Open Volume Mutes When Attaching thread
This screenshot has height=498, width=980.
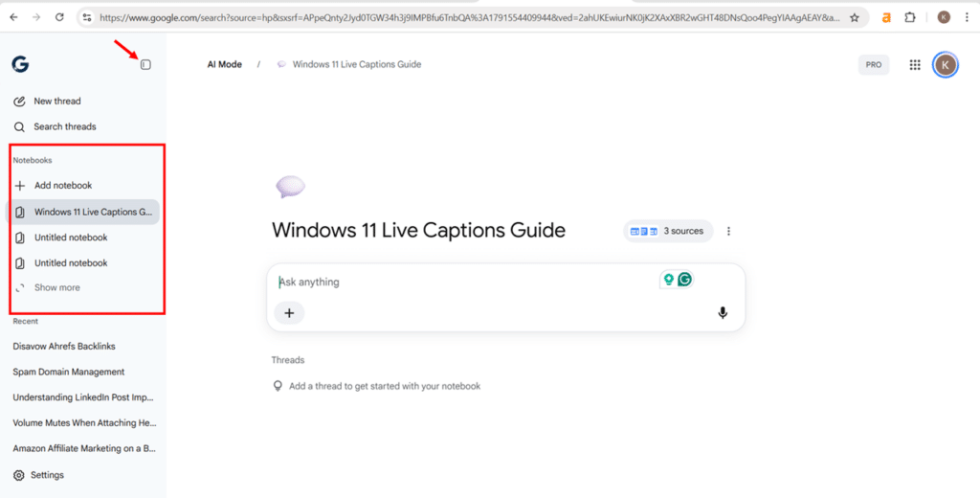(x=84, y=423)
